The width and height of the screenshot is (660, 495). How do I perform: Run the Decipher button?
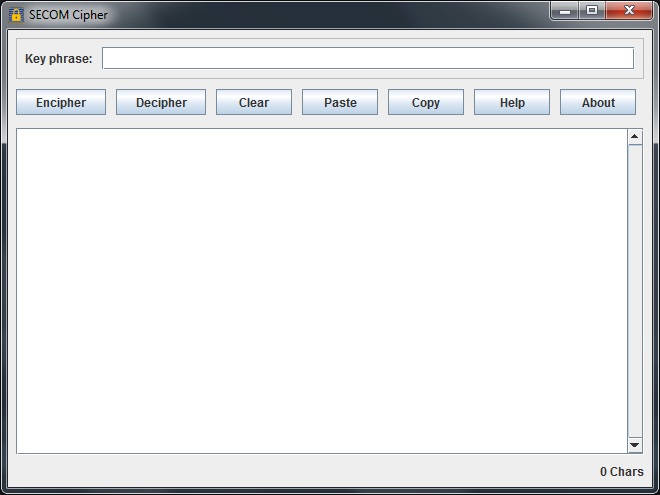pyautogui.click(x=161, y=102)
